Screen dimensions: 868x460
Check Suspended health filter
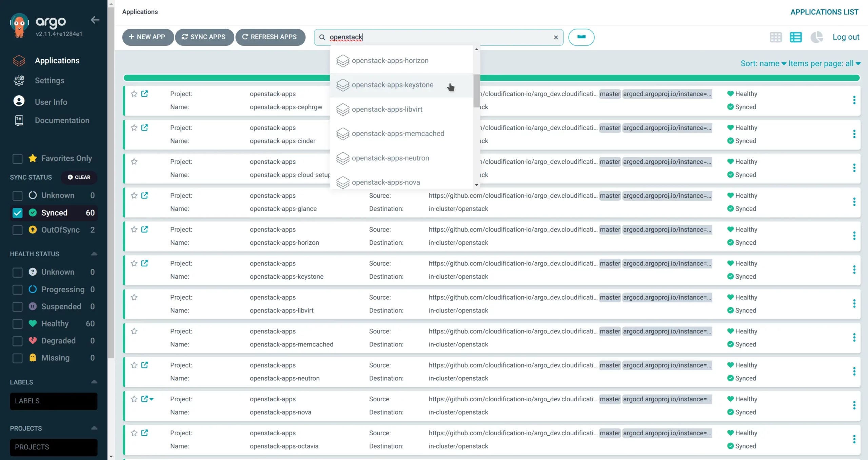pyautogui.click(x=17, y=307)
